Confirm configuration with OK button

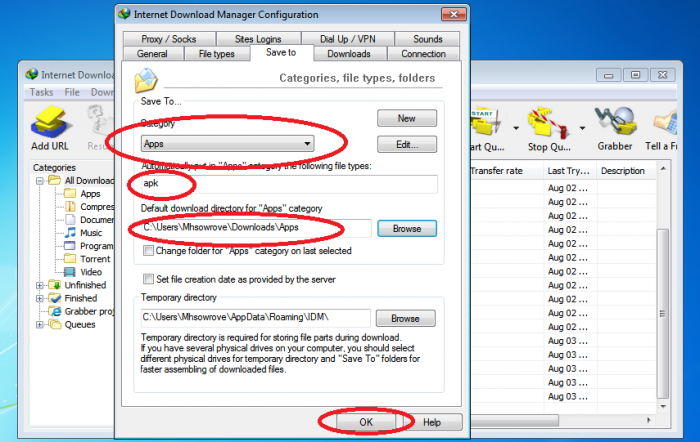(366, 422)
